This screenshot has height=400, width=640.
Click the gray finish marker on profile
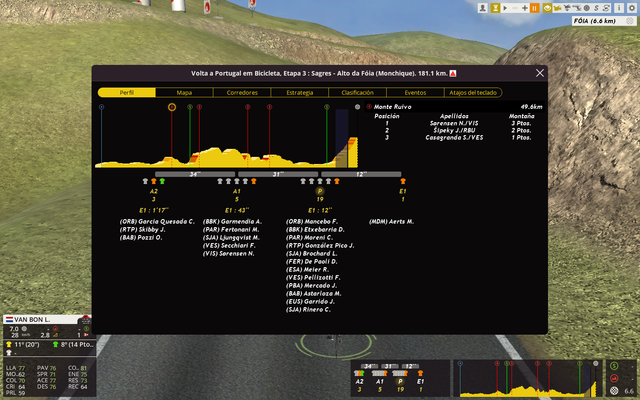[358, 107]
